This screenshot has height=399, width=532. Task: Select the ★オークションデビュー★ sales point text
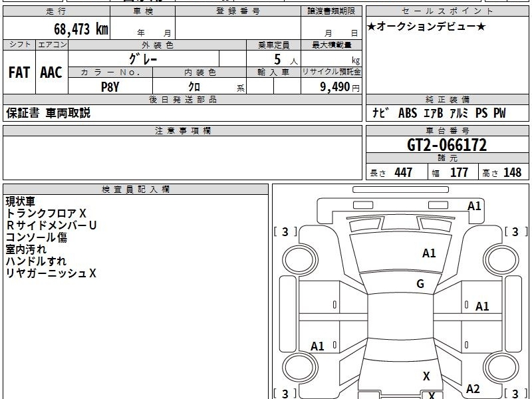pyautogui.click(x=426, y=27)
